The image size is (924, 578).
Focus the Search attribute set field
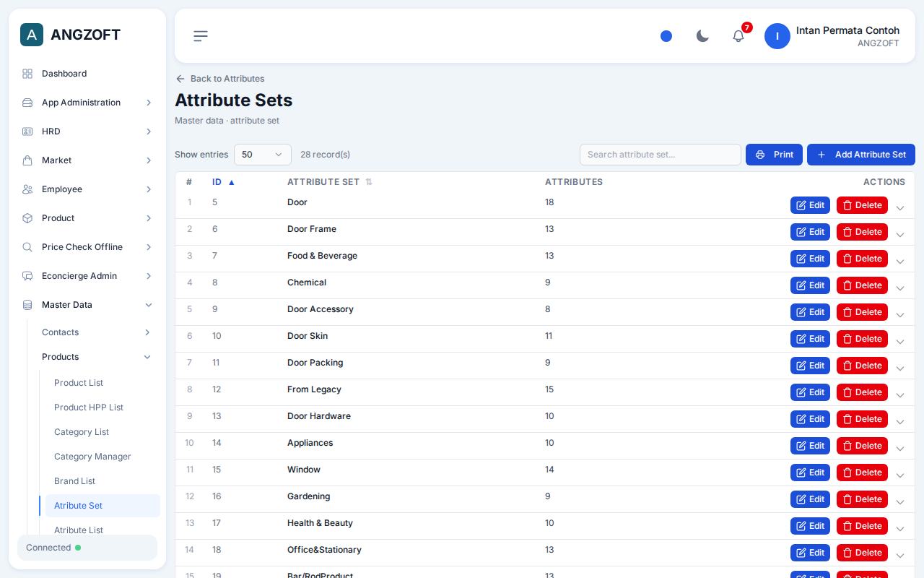[661, 155]
